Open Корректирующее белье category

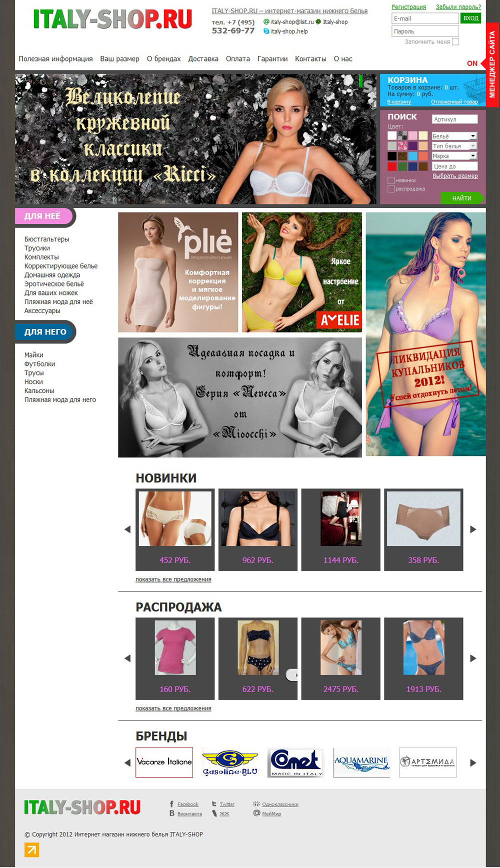[61, 266]
